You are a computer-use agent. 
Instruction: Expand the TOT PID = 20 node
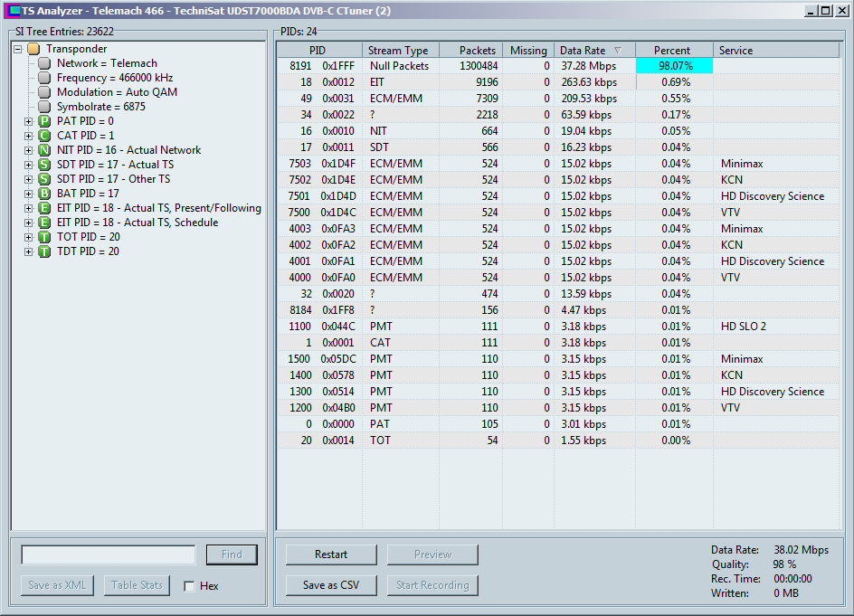click(28, 237)
